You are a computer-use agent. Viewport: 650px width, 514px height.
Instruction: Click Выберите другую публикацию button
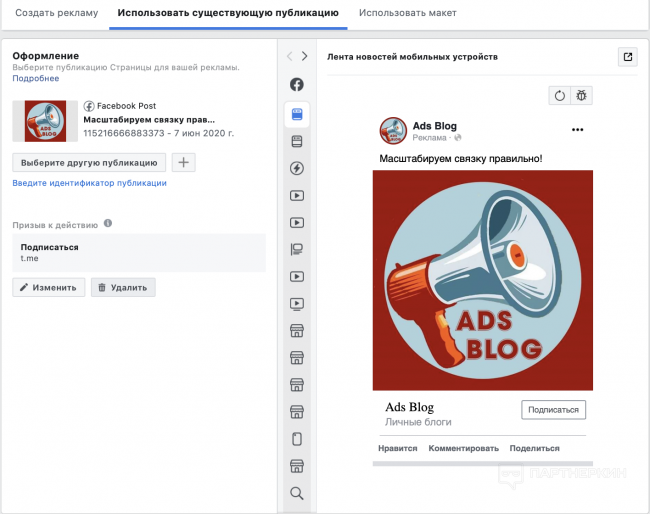[89, 162]
